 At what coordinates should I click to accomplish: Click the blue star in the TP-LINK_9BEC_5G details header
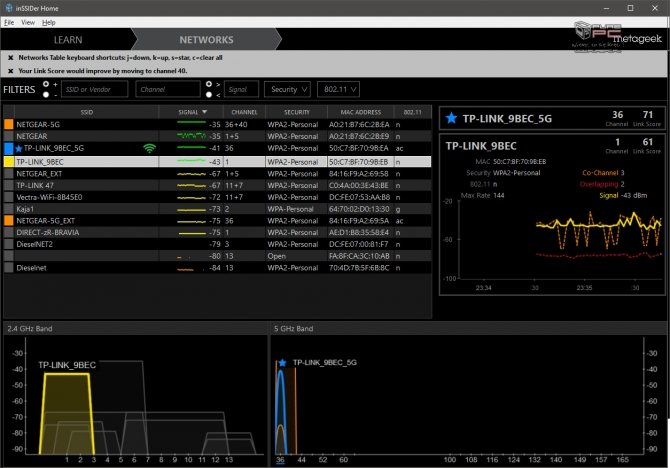tap(451, 118)
